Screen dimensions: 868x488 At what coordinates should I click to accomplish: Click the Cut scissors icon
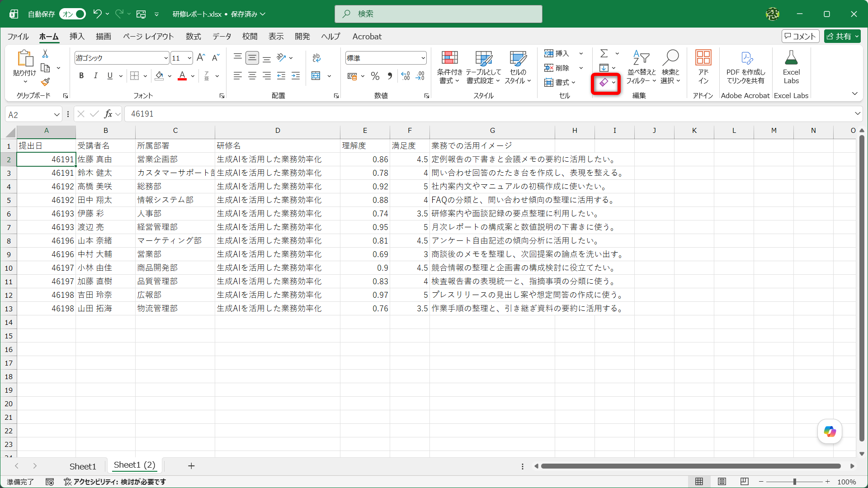click(x=45, y=54)
